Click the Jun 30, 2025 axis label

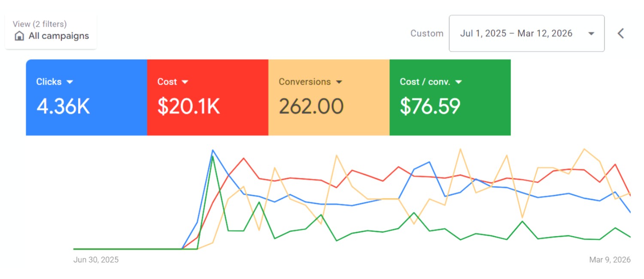pyautogui.click(x=96, y=260)
